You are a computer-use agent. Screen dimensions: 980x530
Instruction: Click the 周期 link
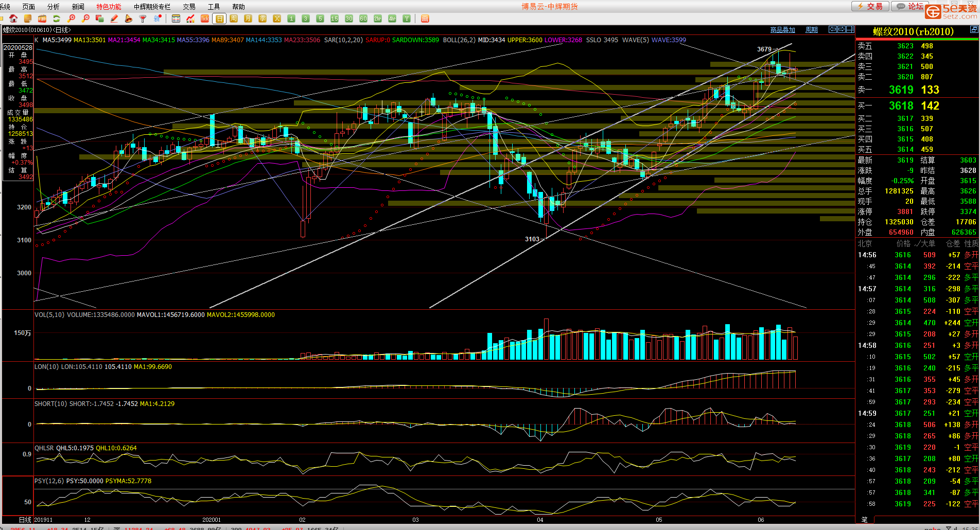point(812,30)
